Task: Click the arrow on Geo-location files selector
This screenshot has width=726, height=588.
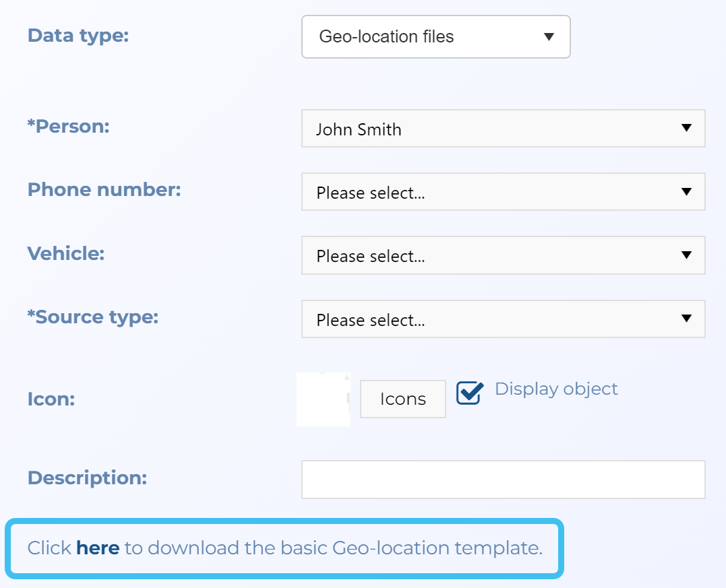Action: [548, 37]
